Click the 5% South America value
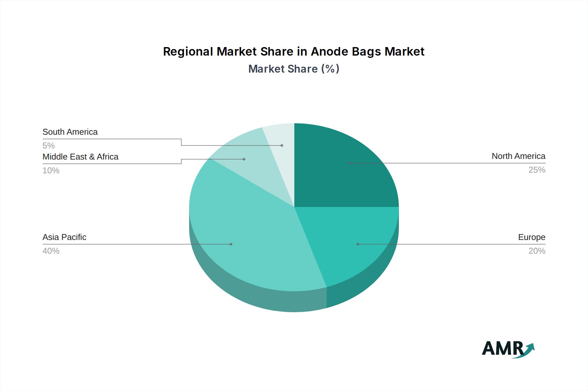The image size is (588, 391). click(x=49, y=146)
